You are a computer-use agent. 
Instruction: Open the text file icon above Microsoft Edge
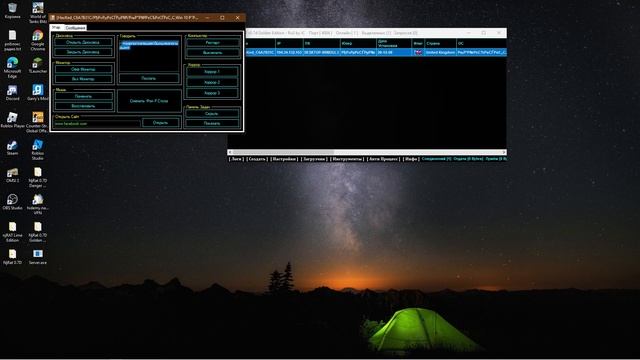12,40
